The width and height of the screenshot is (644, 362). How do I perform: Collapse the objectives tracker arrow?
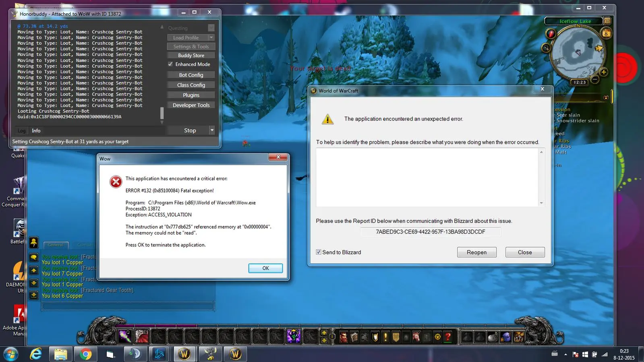pos(606,97)
